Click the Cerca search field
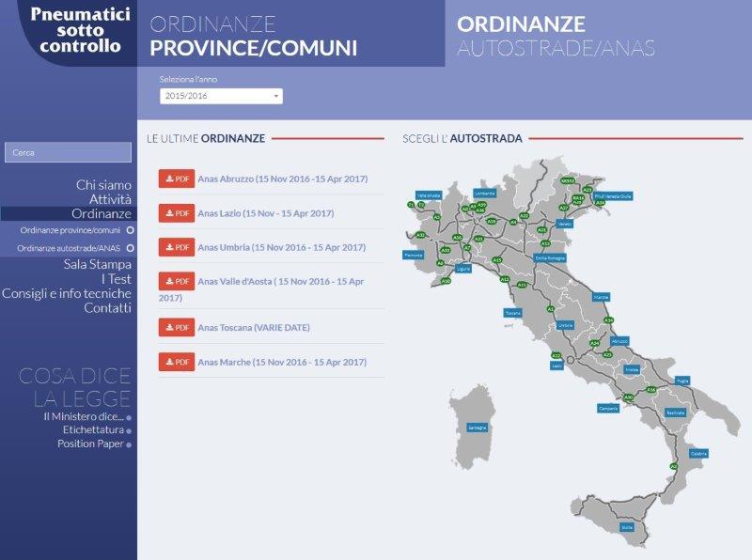 point(68,152)
